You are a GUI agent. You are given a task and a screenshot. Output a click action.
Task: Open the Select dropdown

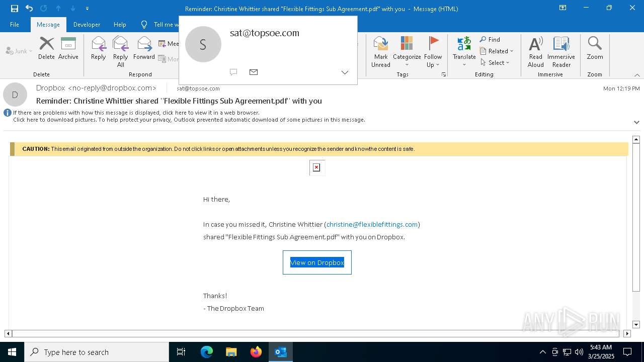point(495,62)
